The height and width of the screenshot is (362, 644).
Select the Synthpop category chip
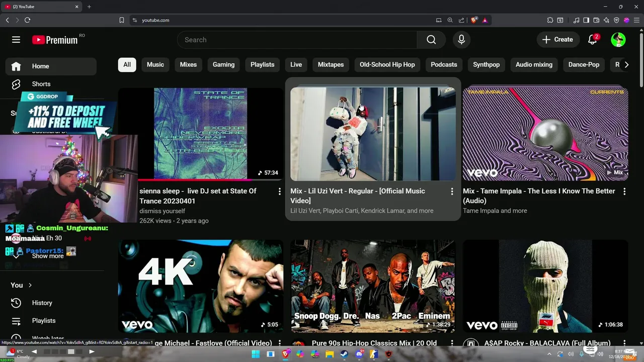click(x=486, y=64)
